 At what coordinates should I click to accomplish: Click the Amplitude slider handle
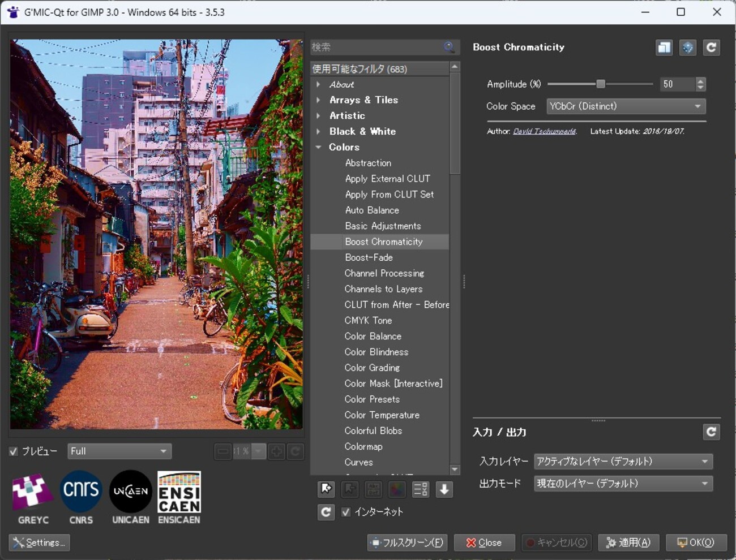[x=601, y=84]
